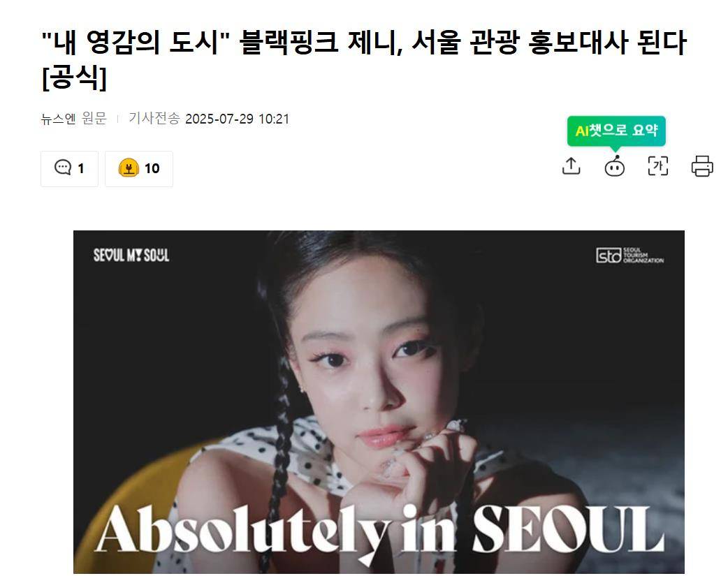Open the 원문 original article link
The image size is (728, 576).
(94, 119)
